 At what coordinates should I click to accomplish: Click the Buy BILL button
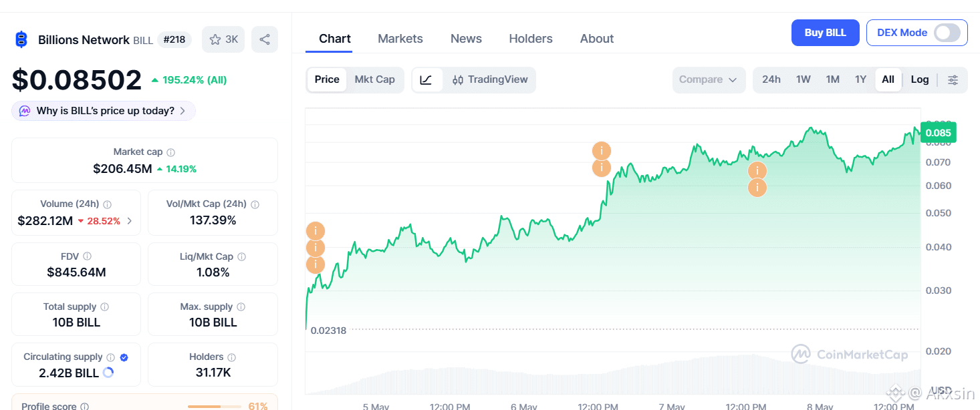click(x=826, y=33)
